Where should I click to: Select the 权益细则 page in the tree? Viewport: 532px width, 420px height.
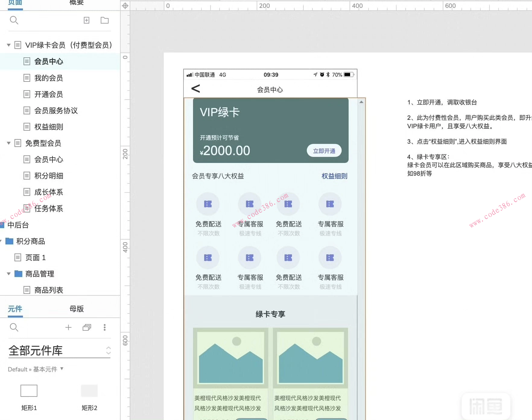[48, 127]
